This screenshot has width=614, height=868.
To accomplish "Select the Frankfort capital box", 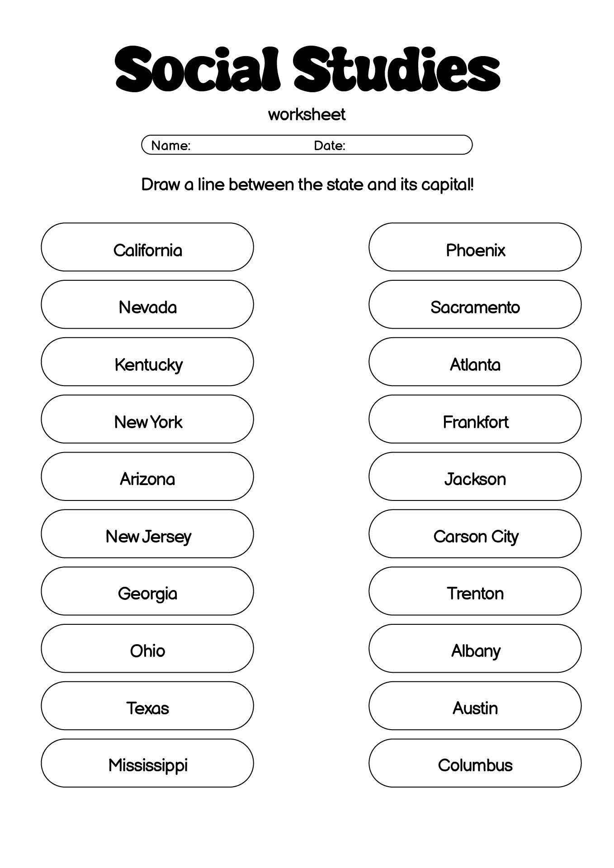I will [475, 419].
